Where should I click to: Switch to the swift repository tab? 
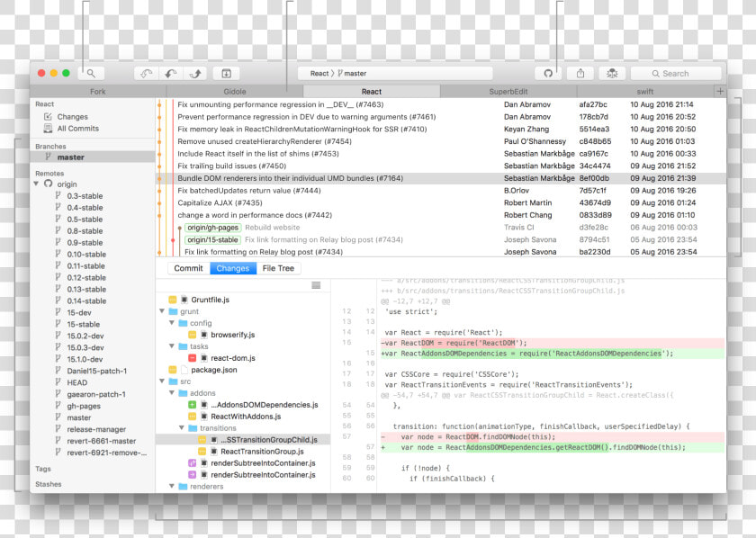pos(645,92)
